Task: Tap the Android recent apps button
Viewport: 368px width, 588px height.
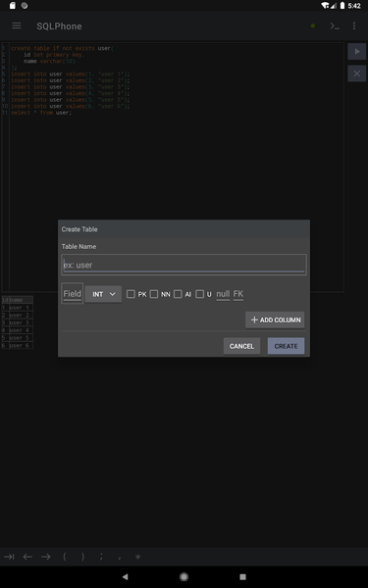Action: [x=243, y=577]
